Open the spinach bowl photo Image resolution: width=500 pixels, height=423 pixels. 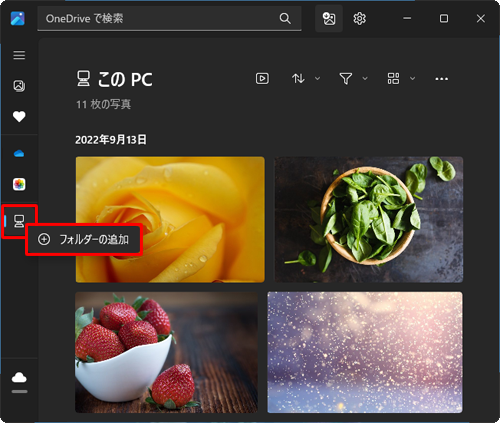click(x=368, y=220)
